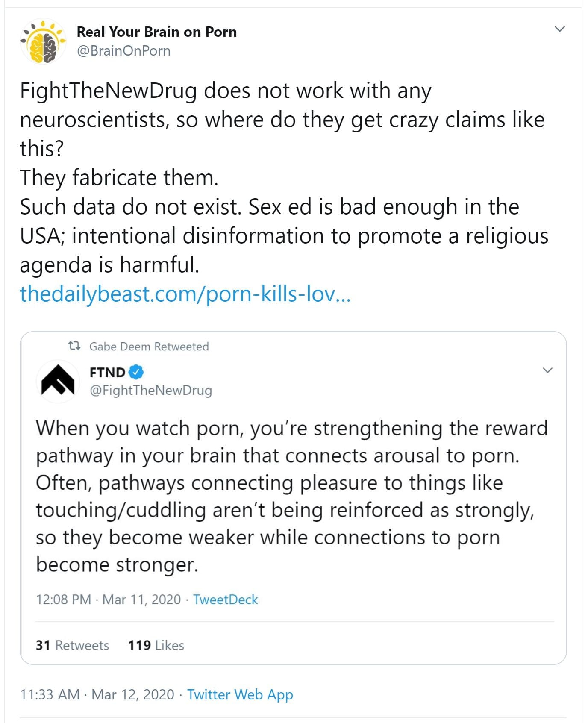Screen dimensions: 588x723
Task: Click the 12:08 PM Mar 11, 2020 timestamp
Action: click(x=108, y=600)
